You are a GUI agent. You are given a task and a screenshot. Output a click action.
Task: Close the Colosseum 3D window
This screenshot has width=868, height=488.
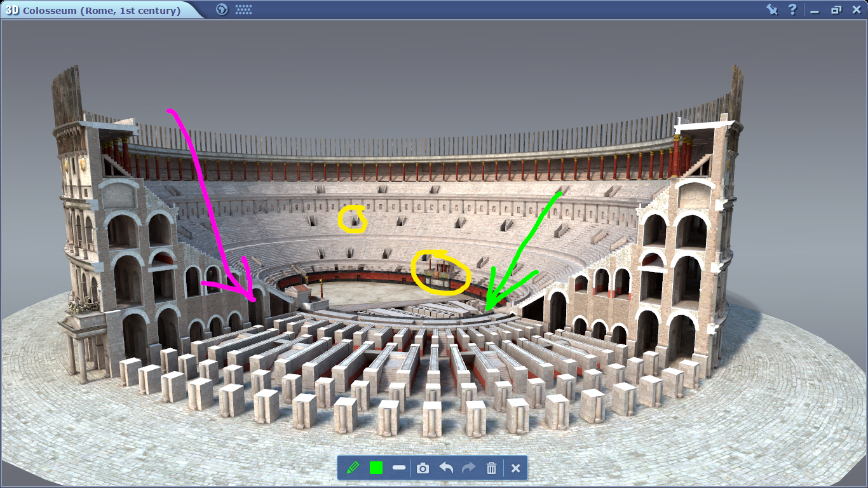(856, 10)
